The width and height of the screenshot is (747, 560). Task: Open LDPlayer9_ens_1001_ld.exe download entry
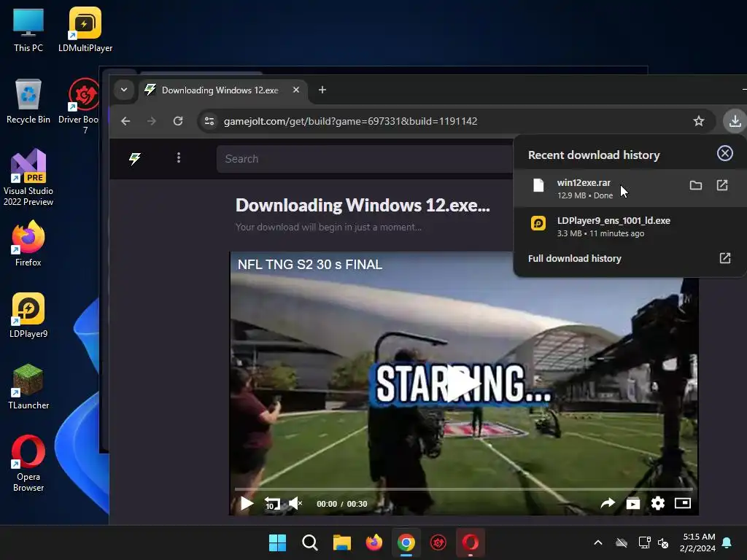630,226
